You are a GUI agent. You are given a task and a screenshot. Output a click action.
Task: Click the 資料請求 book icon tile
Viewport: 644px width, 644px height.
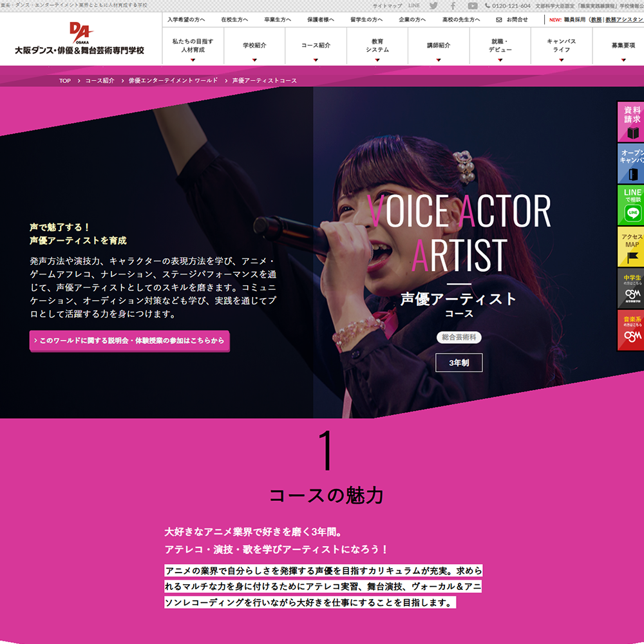[x=631, y=122]
